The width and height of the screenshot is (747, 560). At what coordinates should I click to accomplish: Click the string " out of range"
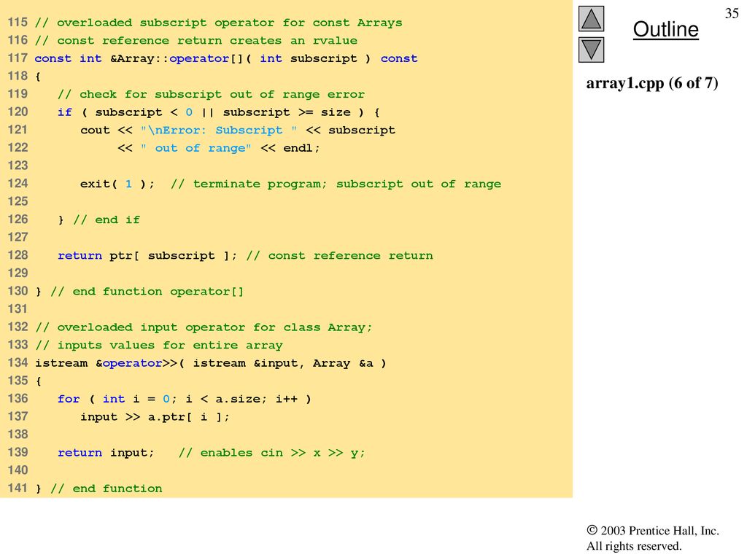(196, 148)
